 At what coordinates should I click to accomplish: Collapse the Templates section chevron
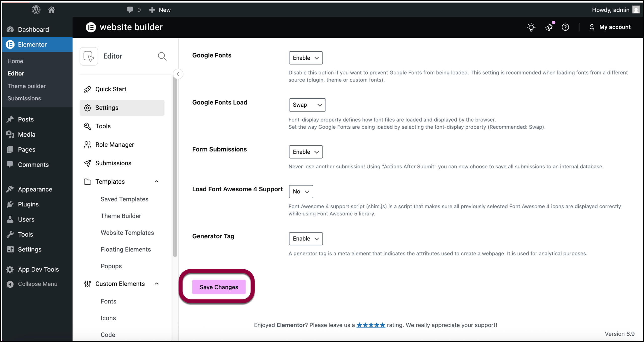pyautogui.click(x=156, y=181)
